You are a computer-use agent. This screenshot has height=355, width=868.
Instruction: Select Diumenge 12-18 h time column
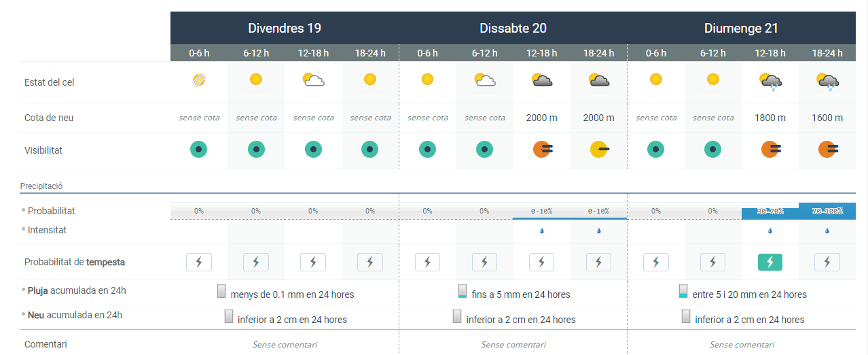click(770, 53)
